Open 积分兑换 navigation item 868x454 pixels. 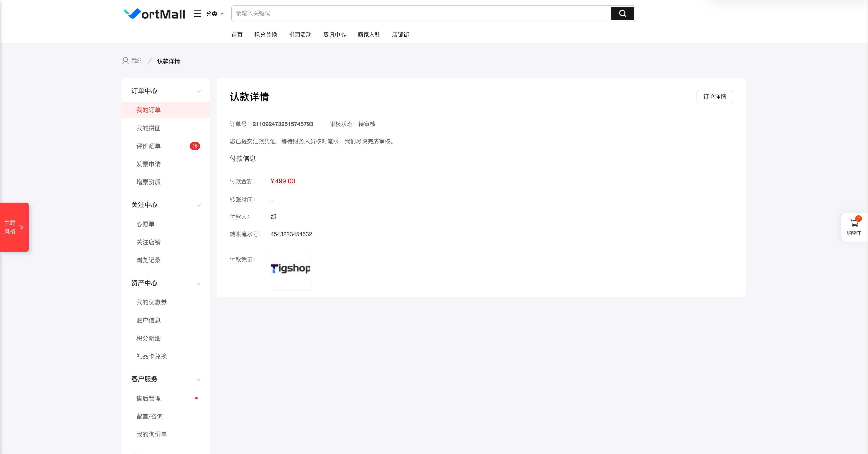266,35
